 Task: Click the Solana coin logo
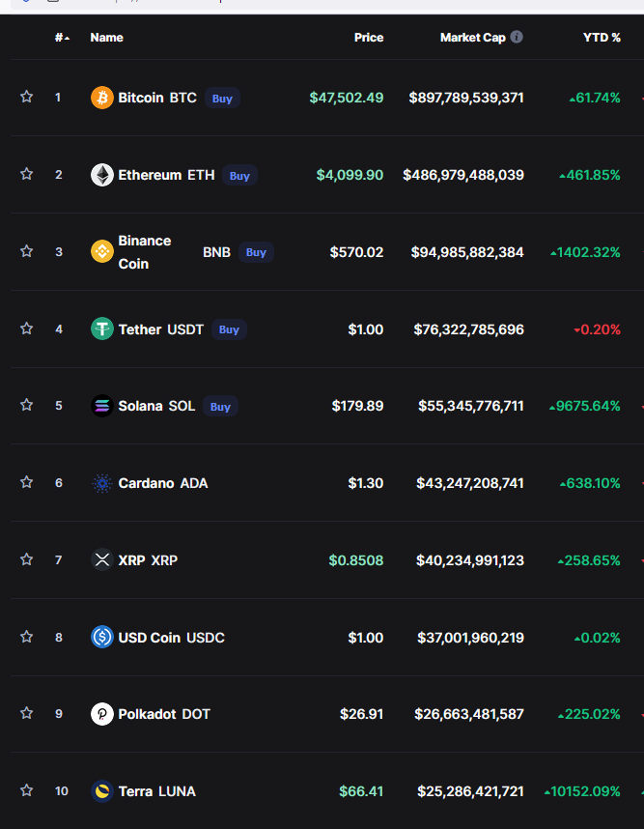tap(102, 406)
